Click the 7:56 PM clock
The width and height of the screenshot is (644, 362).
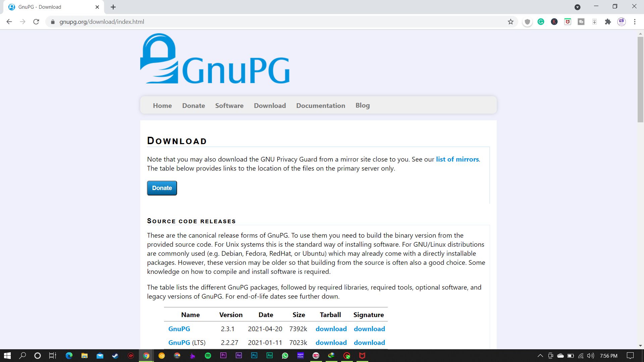608,356
